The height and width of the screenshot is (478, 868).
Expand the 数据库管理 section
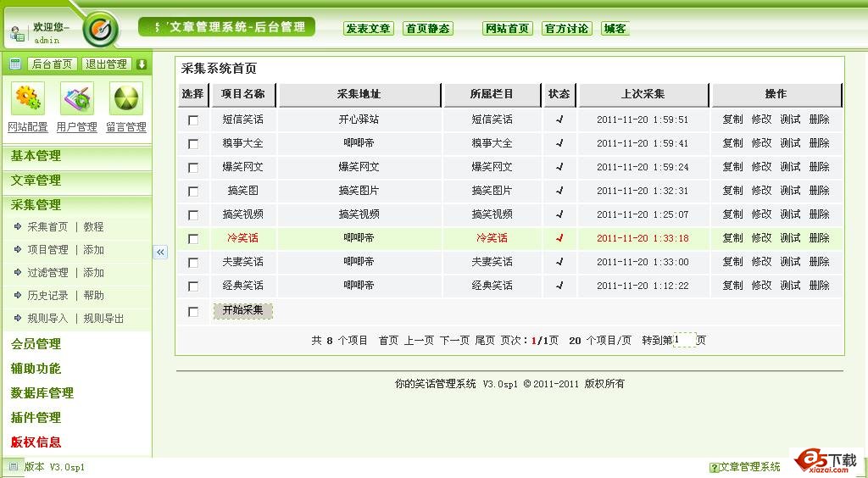coord(42,393)
